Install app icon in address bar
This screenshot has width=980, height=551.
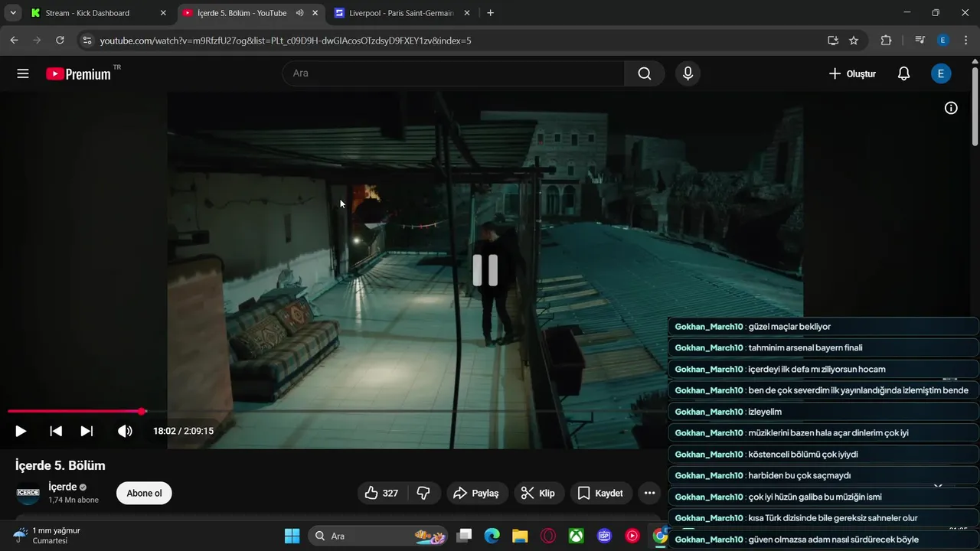[x=833, y=41]
